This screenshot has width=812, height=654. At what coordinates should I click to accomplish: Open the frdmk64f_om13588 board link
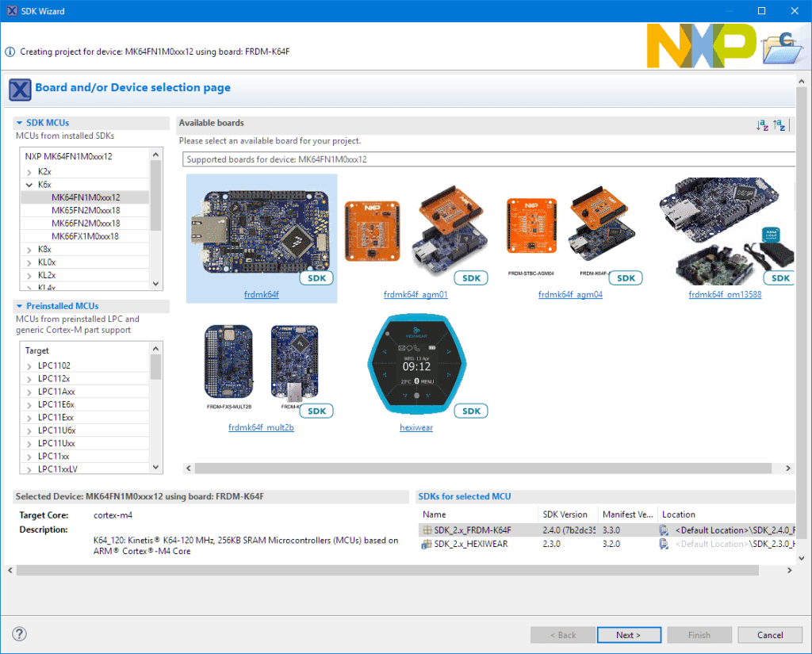point(724,293)
